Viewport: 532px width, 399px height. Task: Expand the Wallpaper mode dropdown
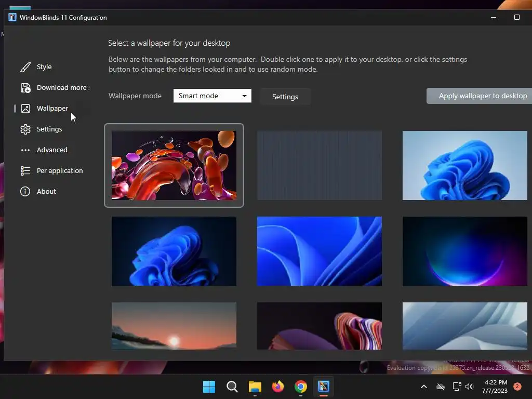coord(212,96)
